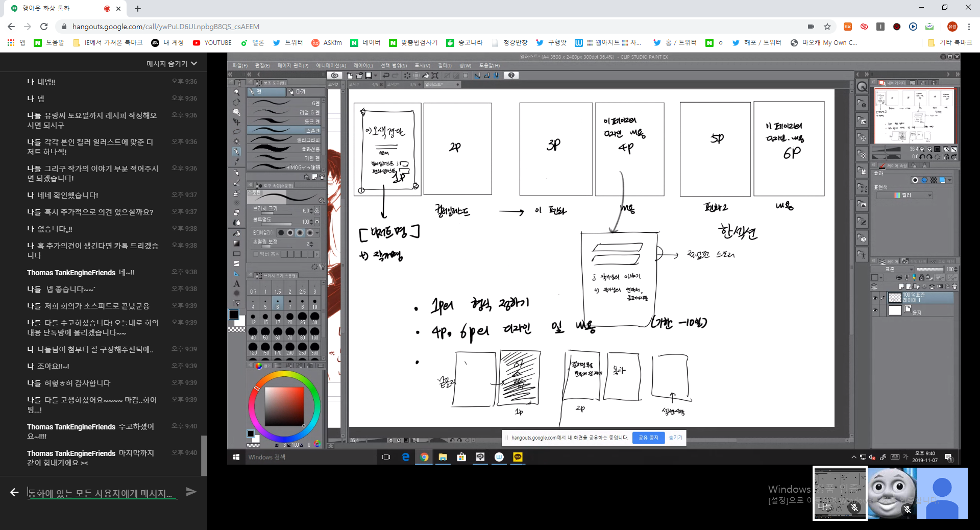980x530 pixels.
Task: Click delete sub tool trash icon
Action: 322,177
